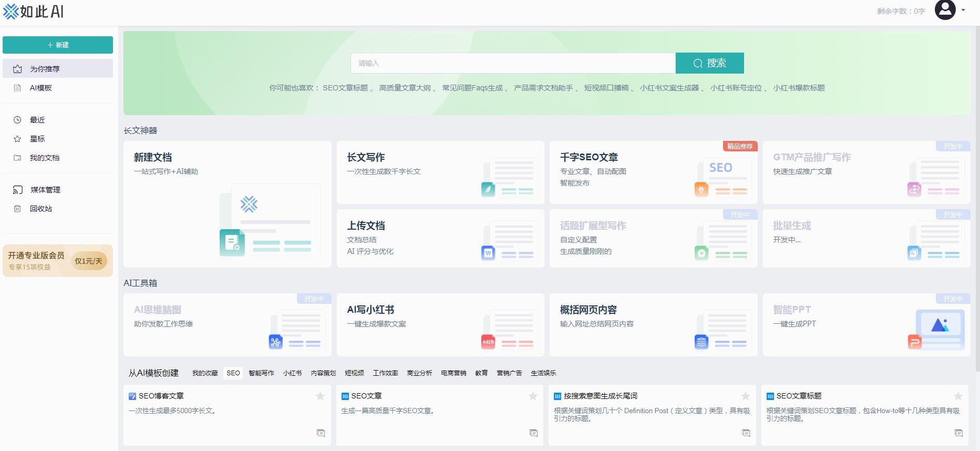Click 开通专业版会员 banner
Viewport: 980px width, 451px height.
click(x=58, y=261)
